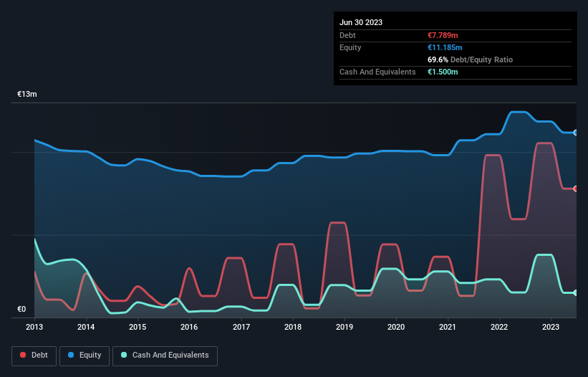The width and height of the screenshot is (588, 377).
Task: Click Cash And Equivalents label in tooltip
Action: (377, 72)
